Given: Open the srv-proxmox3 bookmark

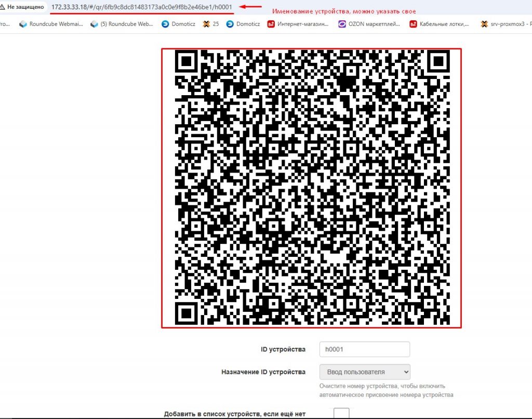Looking at the screenshot, I should point(506,24).
